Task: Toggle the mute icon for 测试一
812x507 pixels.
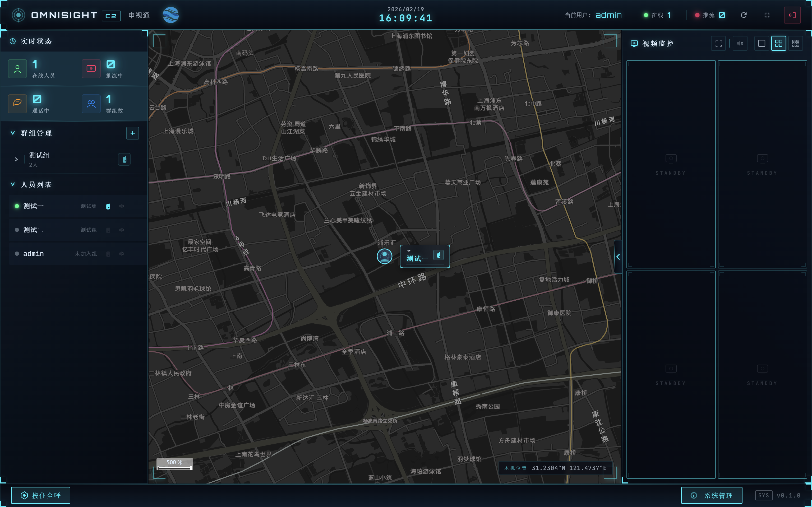Action: tap(121, 206)
